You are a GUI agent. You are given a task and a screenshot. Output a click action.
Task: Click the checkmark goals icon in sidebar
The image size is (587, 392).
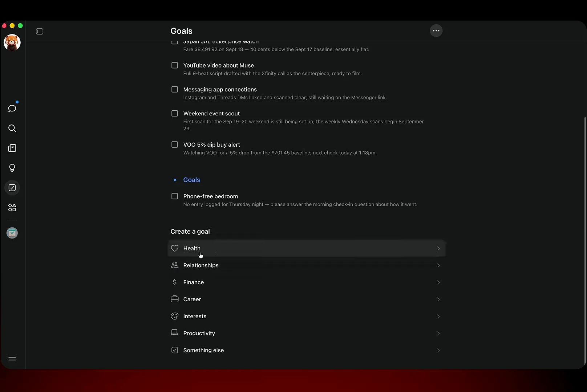[12, 188]
